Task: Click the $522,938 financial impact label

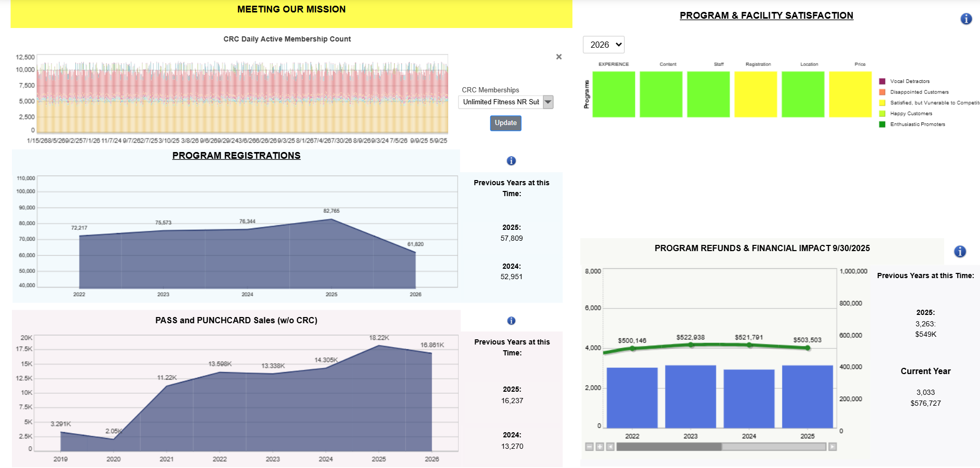Action: point(691,337)
